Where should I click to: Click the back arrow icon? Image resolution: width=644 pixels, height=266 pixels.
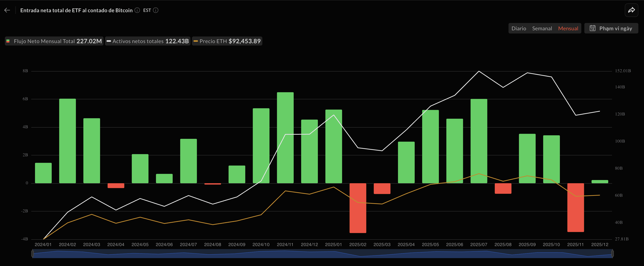(x=7, y=10)
